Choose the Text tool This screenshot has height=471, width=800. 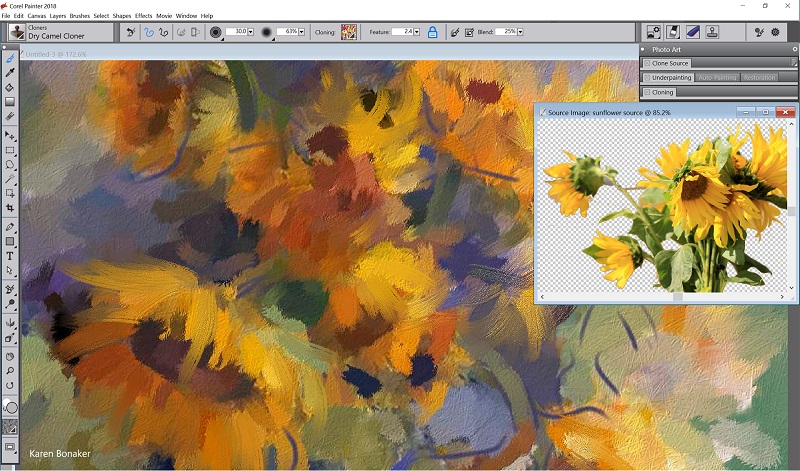[x=10, y=256]
